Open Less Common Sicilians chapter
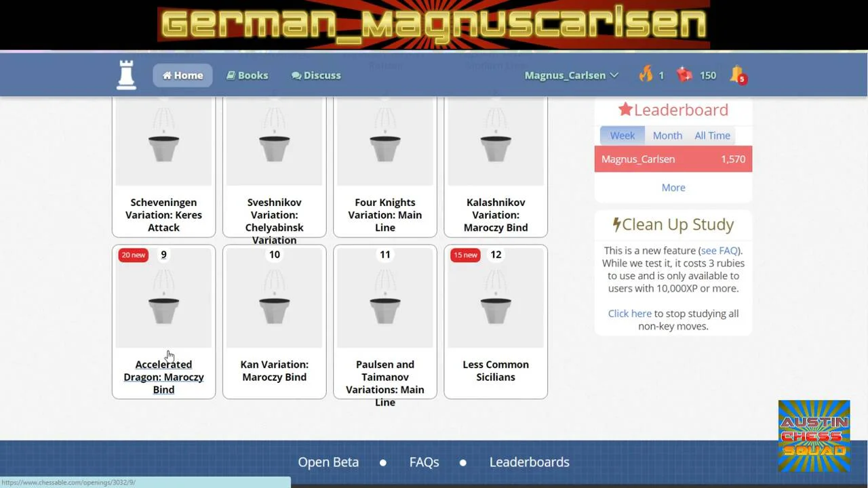Screen dimensions: 868x488 click(496, 371)
